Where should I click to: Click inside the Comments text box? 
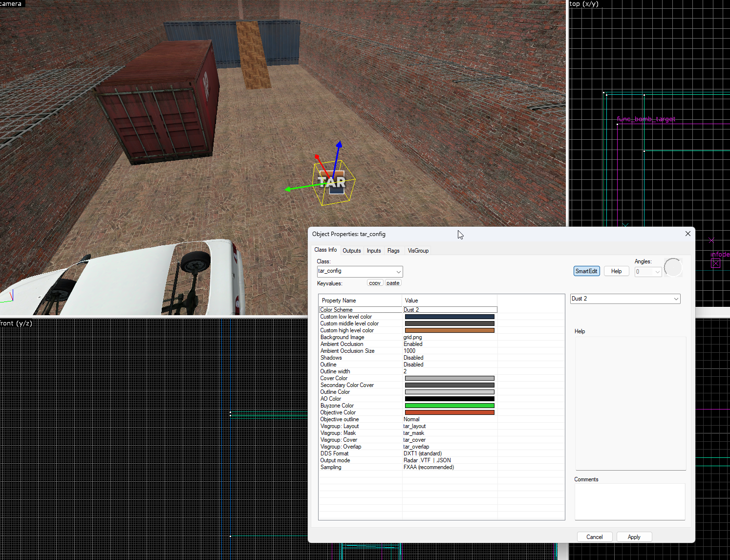tap(630, 502)
